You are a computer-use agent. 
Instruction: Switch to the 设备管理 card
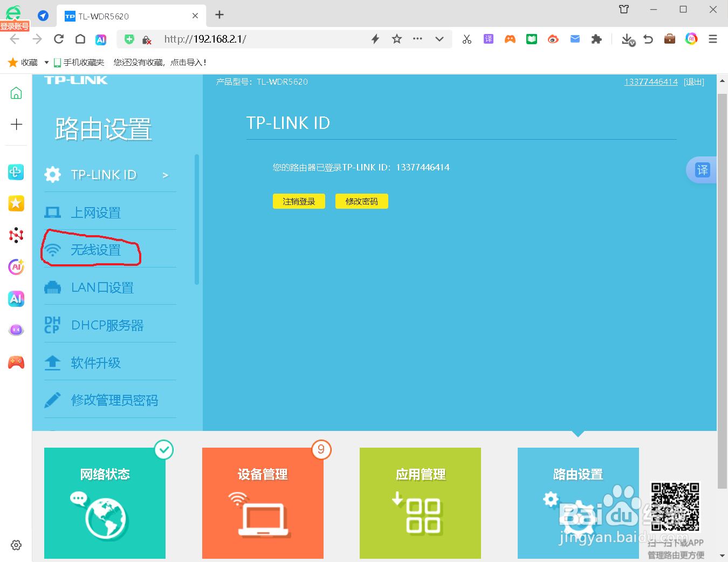click(263, 502)
